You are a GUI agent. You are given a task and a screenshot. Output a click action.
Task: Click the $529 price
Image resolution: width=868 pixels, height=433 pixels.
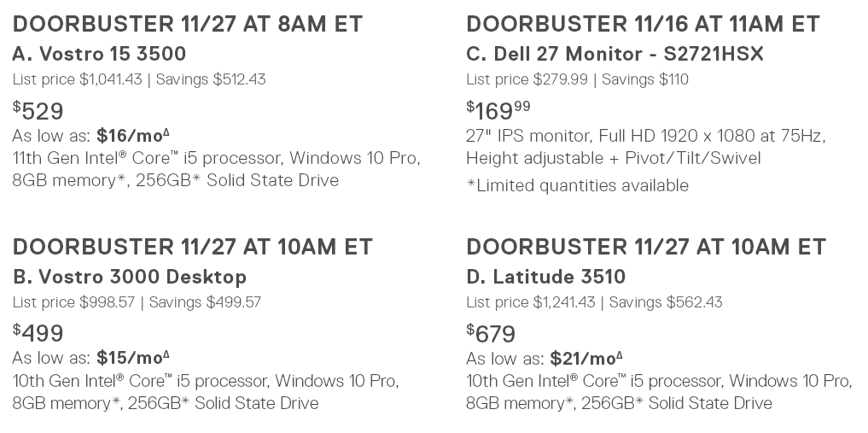coord(38,111)
